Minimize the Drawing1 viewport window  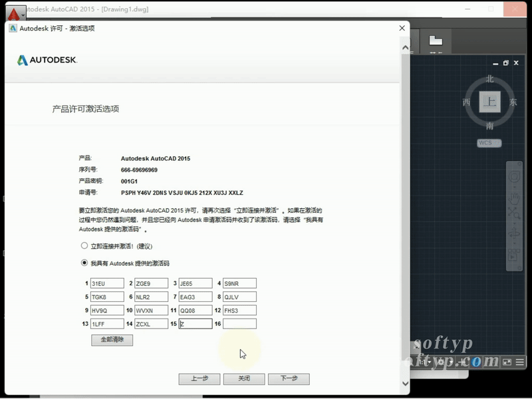click(495, 63)
